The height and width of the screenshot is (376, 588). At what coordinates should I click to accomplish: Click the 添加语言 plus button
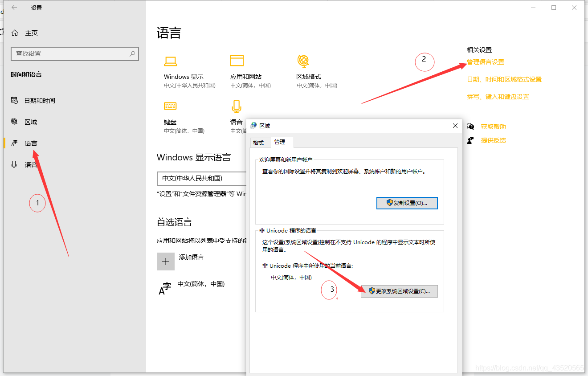point(165,262)
